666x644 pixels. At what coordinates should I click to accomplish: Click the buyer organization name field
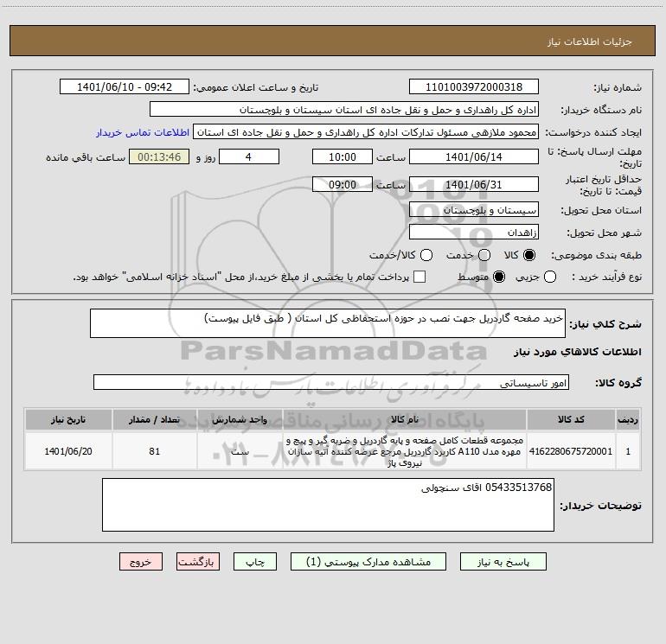(344, 110)
